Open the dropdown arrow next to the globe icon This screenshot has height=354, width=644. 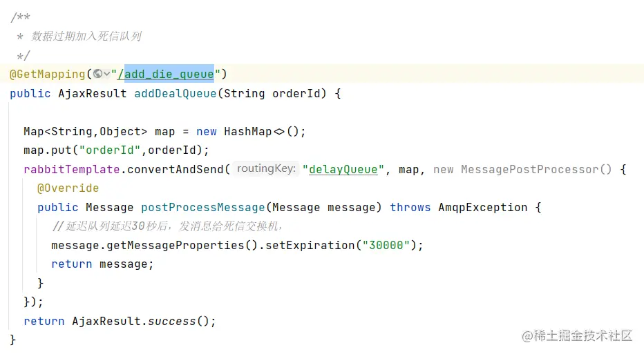coord(107,75)
